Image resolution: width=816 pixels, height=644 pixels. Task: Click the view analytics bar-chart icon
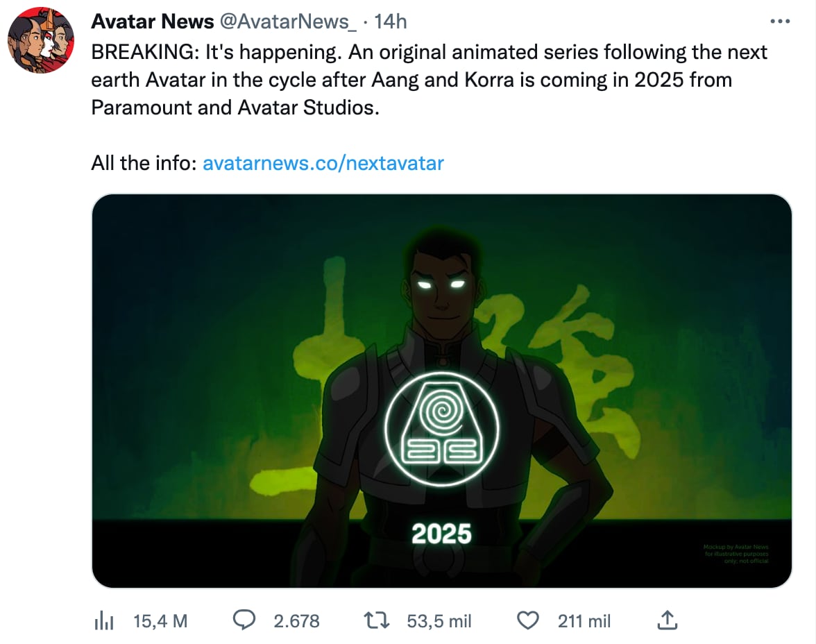click(x=103, y=620)
